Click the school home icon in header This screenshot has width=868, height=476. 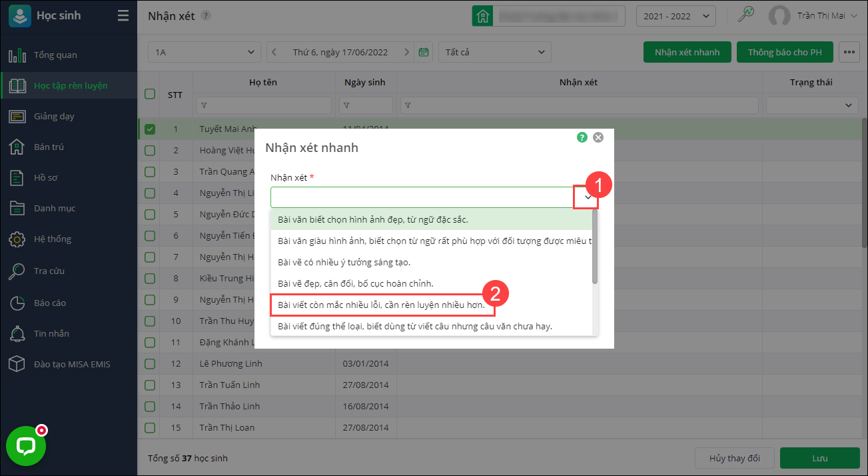483,16
